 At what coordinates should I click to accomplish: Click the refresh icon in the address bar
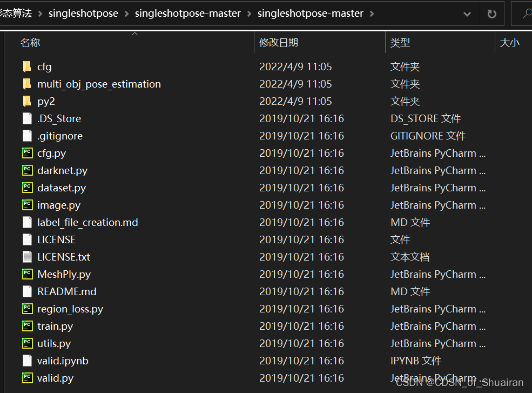[490, 13]
